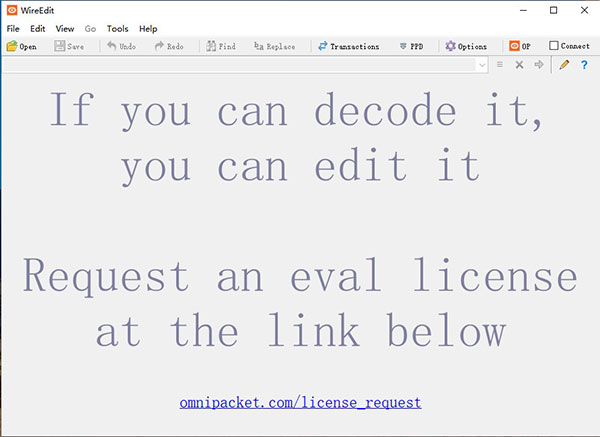Click the Undo arrow button
Image resolution: width=600 pixels, height=437 pixels.
[x=121, y=46]
